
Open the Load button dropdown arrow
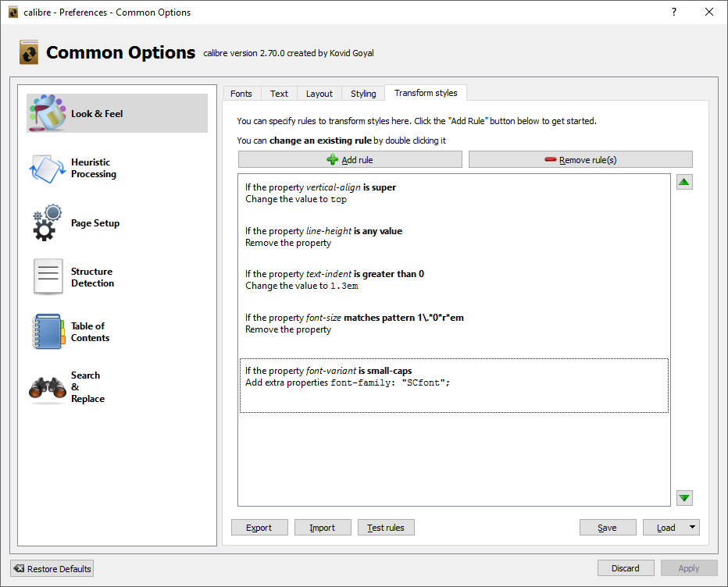692,528
